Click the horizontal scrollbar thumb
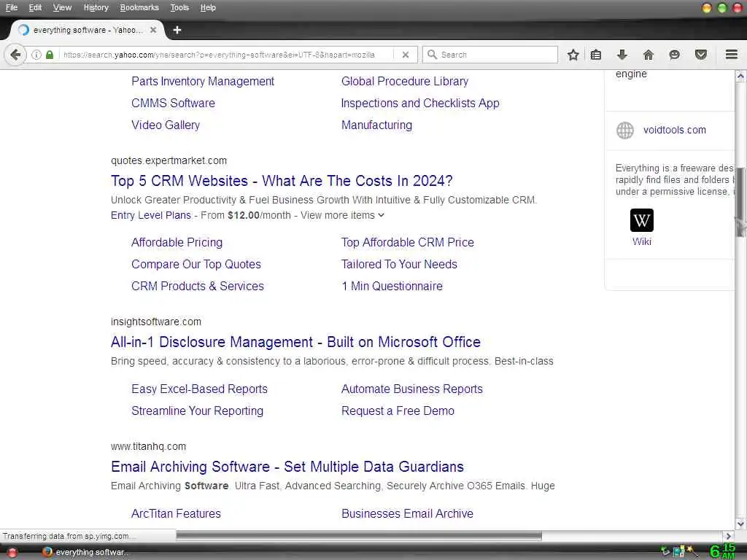Image resolution: width=747 pixels, height=560 pixels. [x=359, y=536]
